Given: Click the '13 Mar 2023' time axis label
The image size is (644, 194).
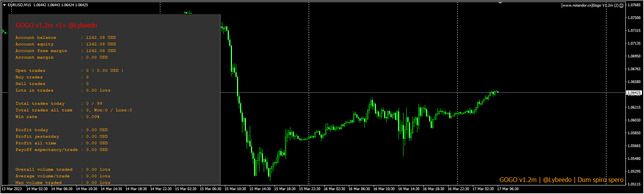Looking at the screenshot, I should [x=12, y=189].
